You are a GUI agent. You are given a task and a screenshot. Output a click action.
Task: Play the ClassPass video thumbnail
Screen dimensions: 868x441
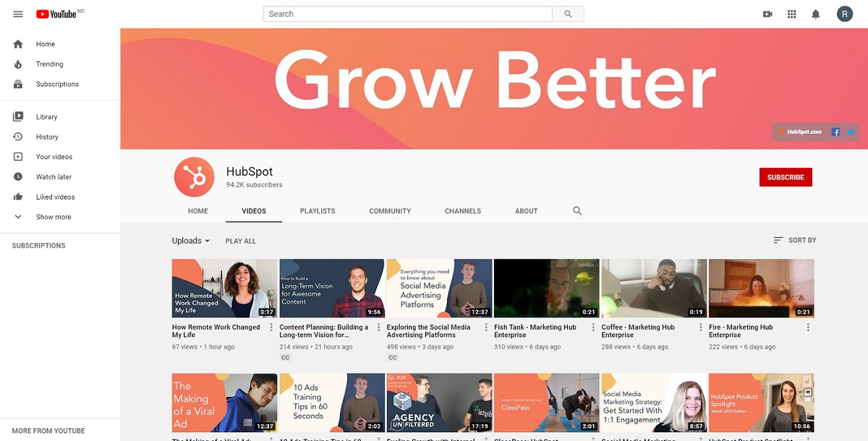(x=547, y=403)
